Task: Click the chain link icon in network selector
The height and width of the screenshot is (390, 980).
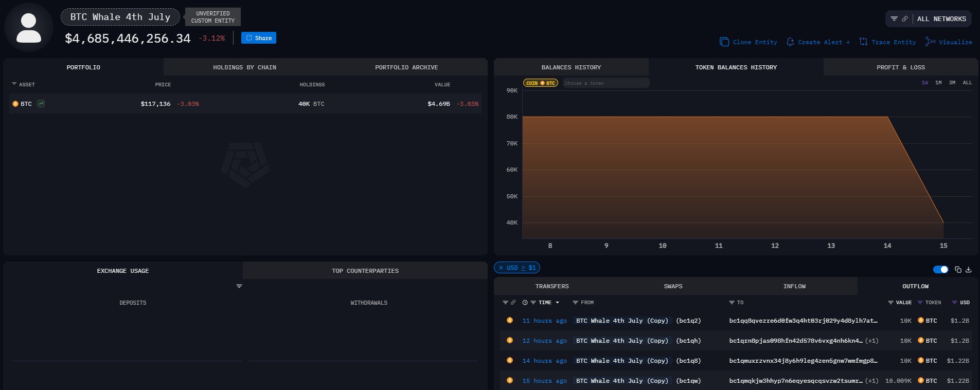Action: coord(905,19)
